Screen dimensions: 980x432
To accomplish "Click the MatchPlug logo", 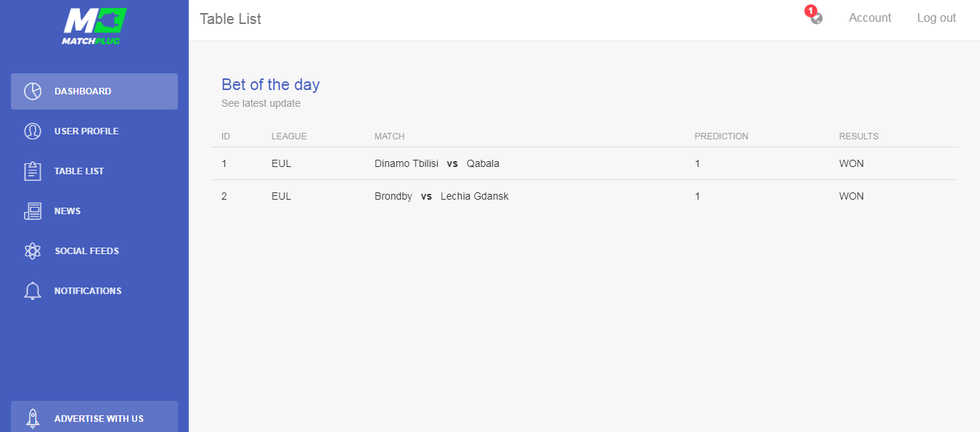I will (x=94, y=26).
